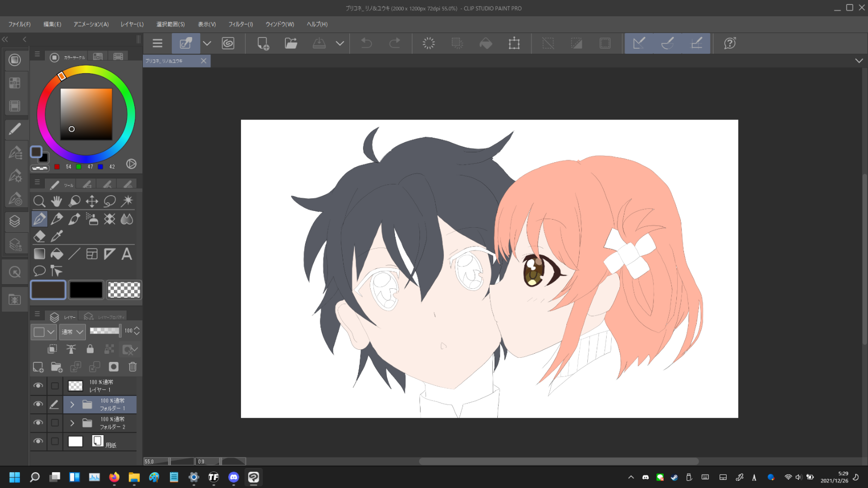This screenshot has width=868, height=488.
Task: Select the Eraser tool
Action: tap(39, 236)
